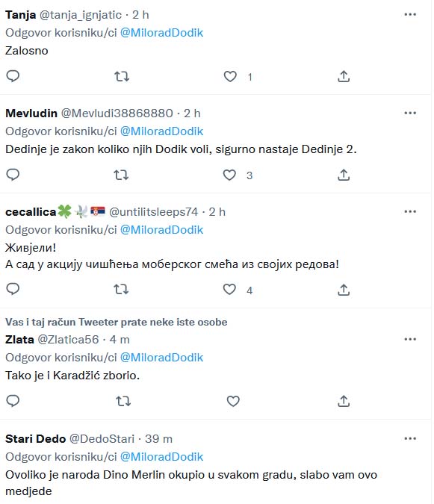Open more options on Mevludin's tweet

pyautogui.click(x=410, y=113)
